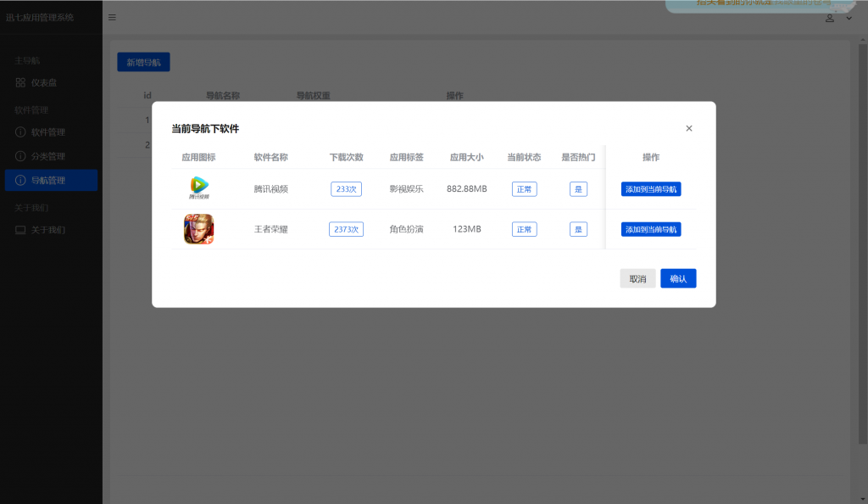The image size is (868, 504).
Task: Open 仪表盘 in the sidebar
Action: (x=51, y=82)
